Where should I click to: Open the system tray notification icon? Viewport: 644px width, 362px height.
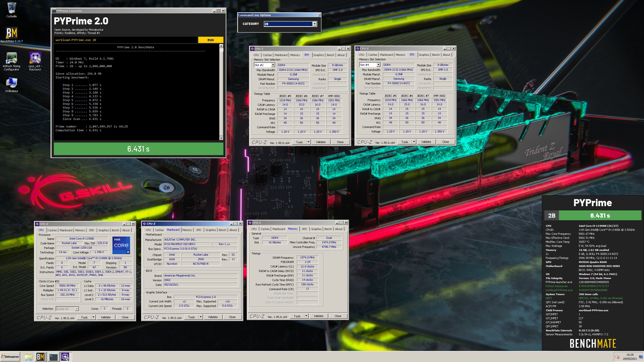[617, 357]
